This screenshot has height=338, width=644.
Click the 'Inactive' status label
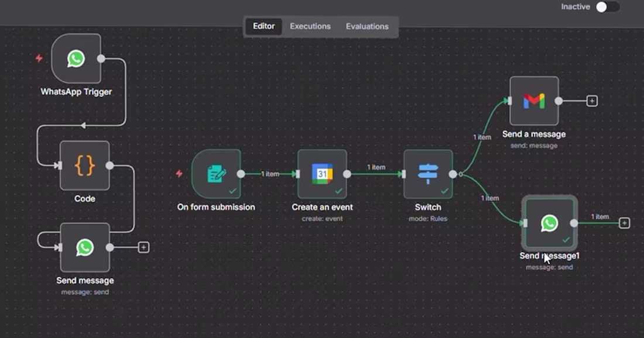576,7
